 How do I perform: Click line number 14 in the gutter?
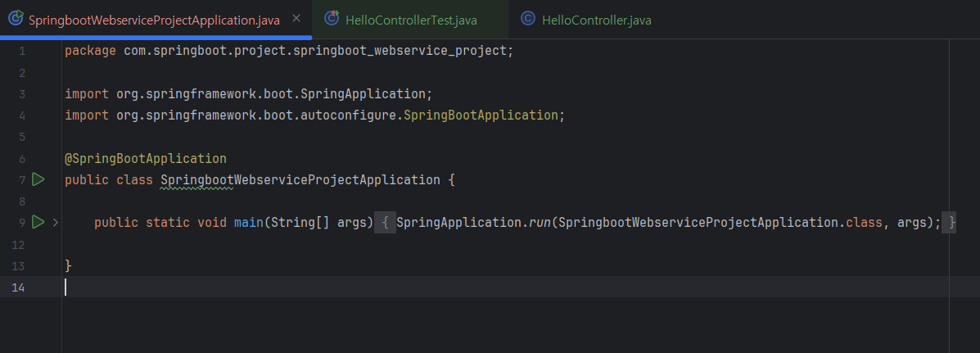(18, 287)
